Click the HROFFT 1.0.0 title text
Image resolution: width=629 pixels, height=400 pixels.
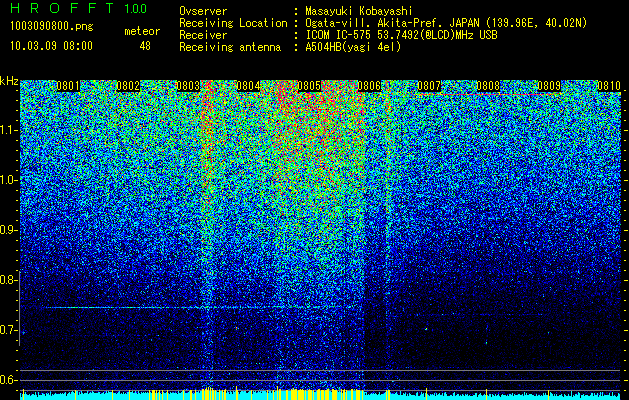point(78,8)
